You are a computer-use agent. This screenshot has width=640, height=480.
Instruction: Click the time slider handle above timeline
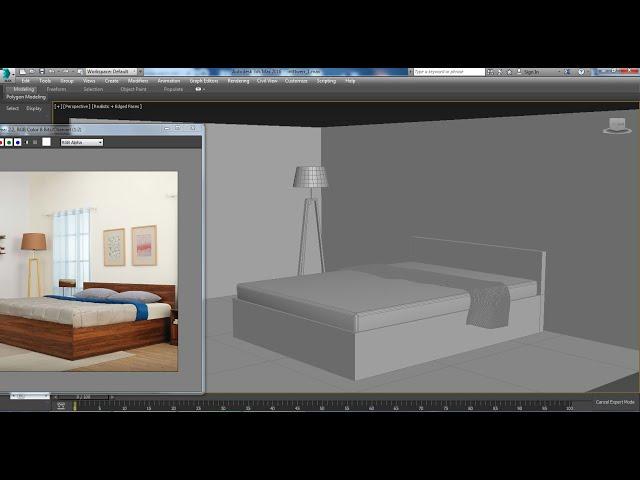coord(83,397)
